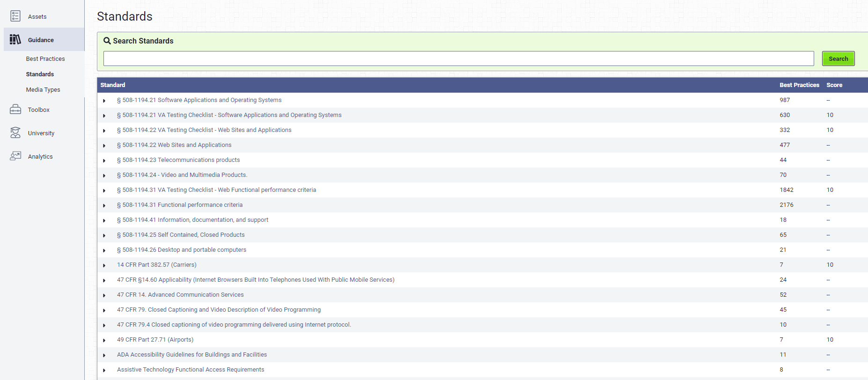
Task: Expand 47 CFR 79.4 Closed captioning row
Action: [x=104, y=325]
